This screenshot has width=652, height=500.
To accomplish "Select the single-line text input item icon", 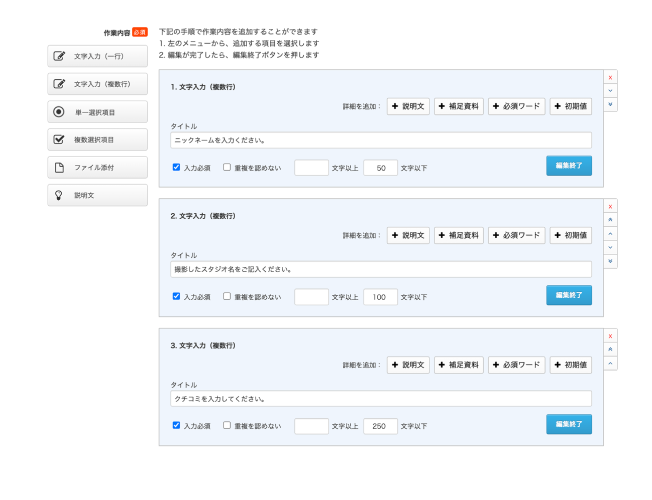I will [59, 56].
